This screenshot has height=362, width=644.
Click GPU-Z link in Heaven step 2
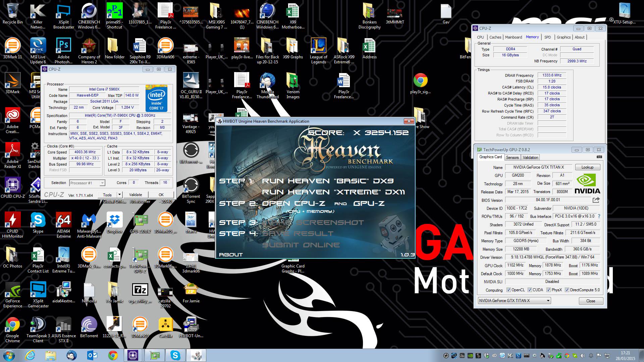click(x=369, y=203)
